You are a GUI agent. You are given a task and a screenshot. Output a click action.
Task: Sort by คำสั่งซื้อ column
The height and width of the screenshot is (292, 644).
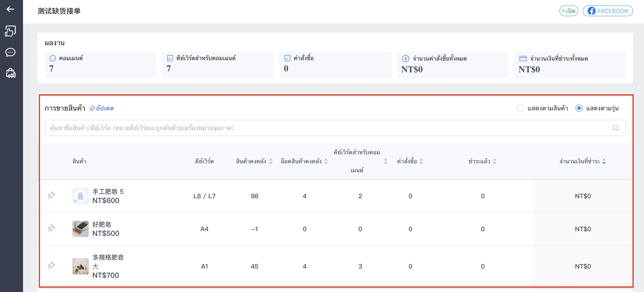[421, 162]
